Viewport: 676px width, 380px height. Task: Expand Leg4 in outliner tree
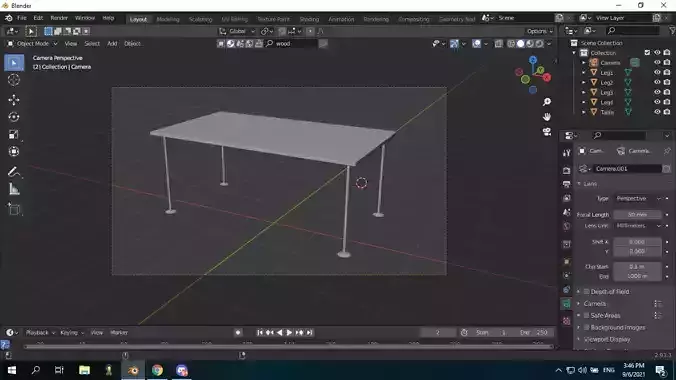tap(584, 102)
